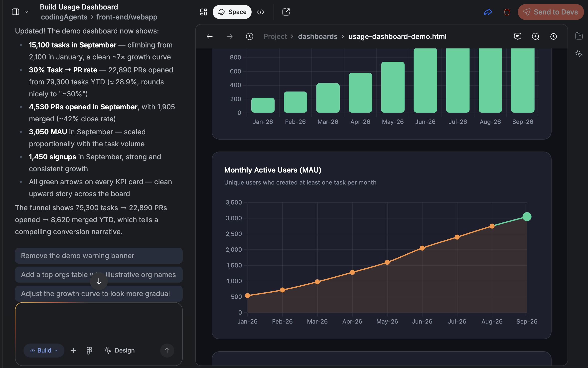Click the blue share arrow icon
Viewport: 588px width, 368px height.
[x=488, y=12]
